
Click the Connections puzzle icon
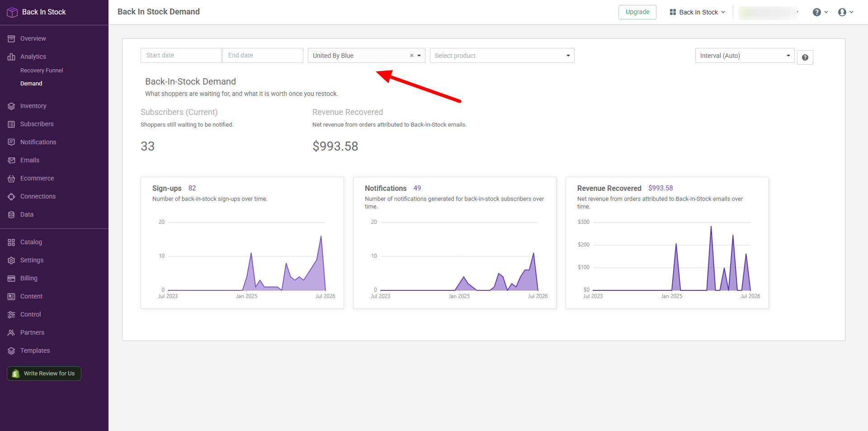click(11, 197)
